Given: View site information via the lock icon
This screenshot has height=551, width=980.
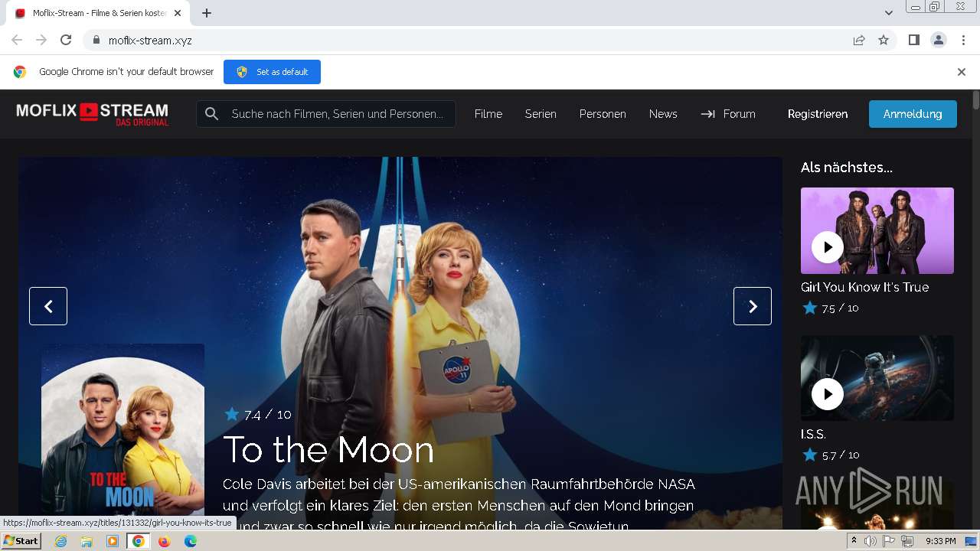Looking at the screenshot, I should (96, 40).
